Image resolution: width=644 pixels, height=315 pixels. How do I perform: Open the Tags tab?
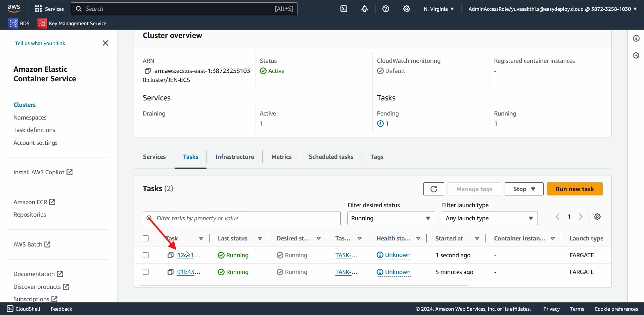tap(377, 157)
